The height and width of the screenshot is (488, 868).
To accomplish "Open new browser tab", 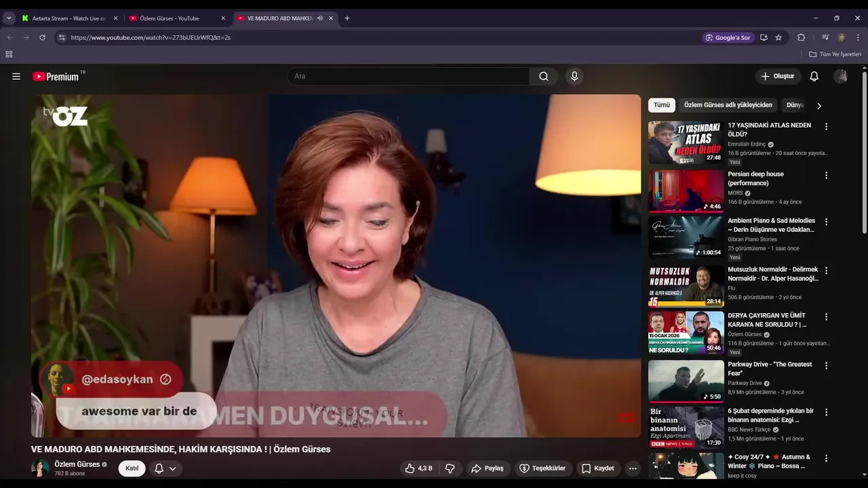I will pos(347,18).
